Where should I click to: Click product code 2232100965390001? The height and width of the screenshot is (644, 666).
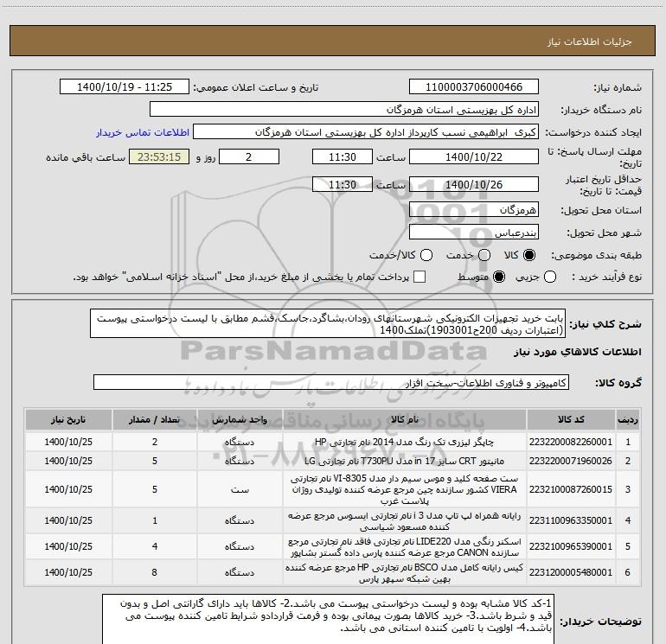[571, 546]
